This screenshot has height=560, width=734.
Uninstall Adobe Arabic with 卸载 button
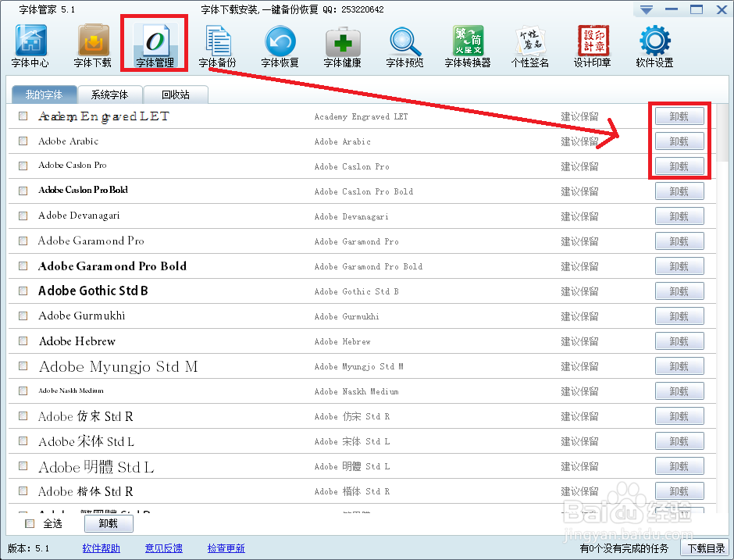[679, 141]
